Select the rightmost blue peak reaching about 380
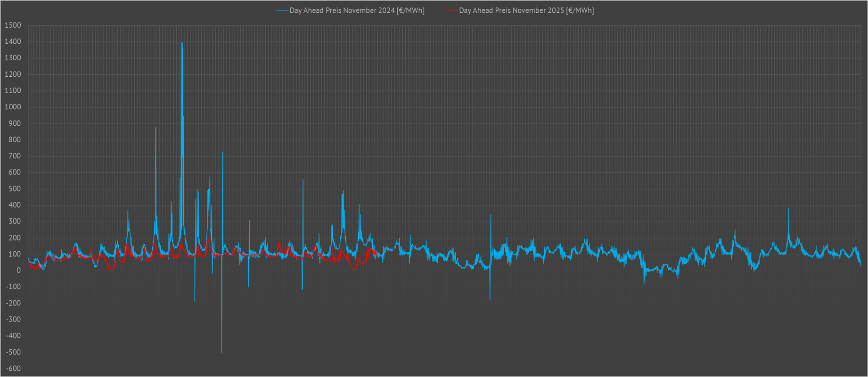This screenshot has height=377, width=868. [x=788, y=209]
